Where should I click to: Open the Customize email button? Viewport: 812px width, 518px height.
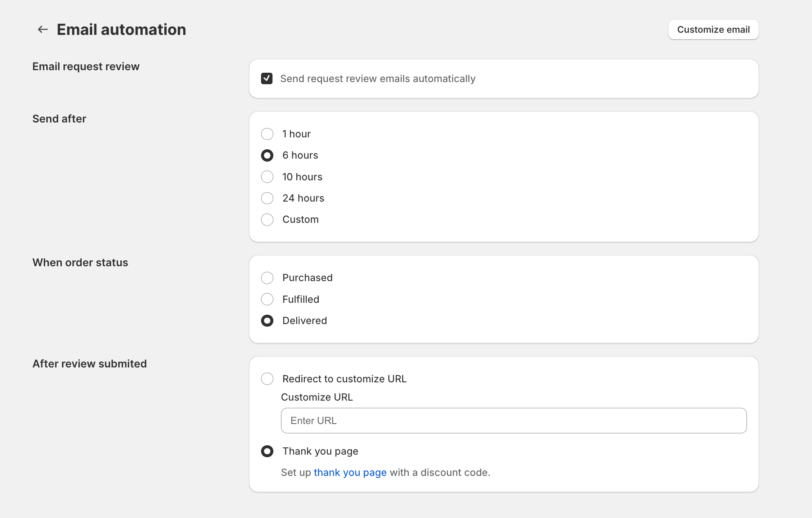coord(713,29)
